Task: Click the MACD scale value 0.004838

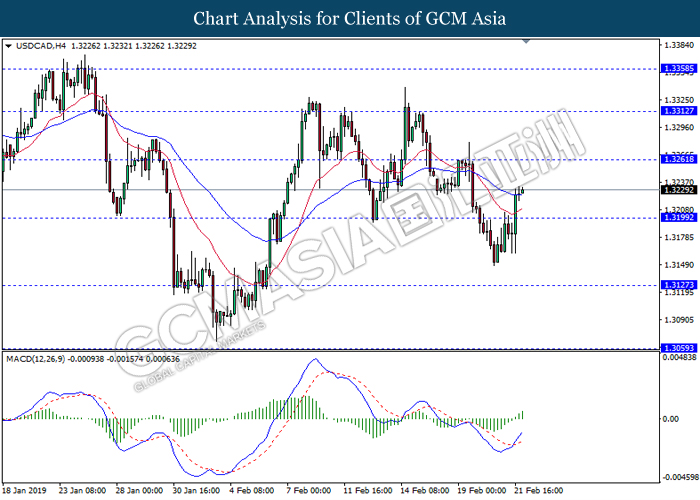Action: (679, 357)
